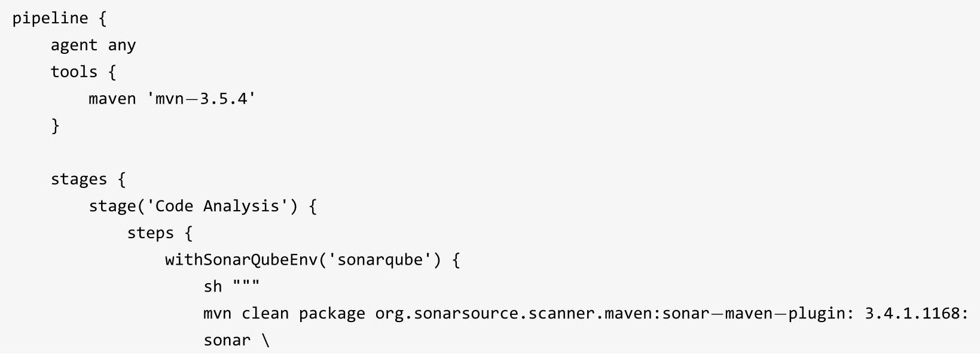This screenshot has width=980, height=358.
Task: Click the 3.4.1.1168 plugin version number
Action: click(x=912, y=314)
